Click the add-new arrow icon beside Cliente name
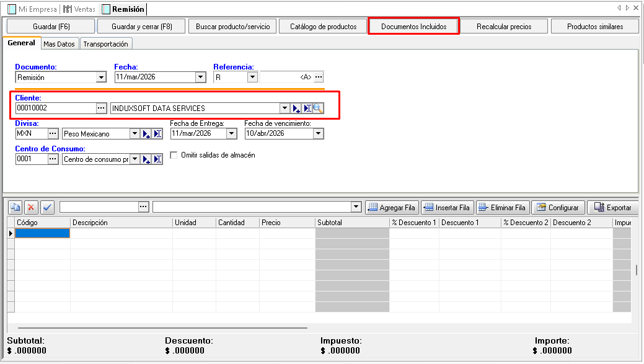Image resolution: width=644 pixels, height=364 pixels. pos(296,109)
